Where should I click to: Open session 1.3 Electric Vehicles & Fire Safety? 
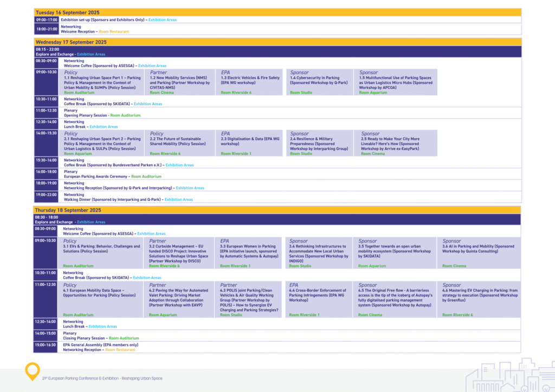click(x=250, y=80)
